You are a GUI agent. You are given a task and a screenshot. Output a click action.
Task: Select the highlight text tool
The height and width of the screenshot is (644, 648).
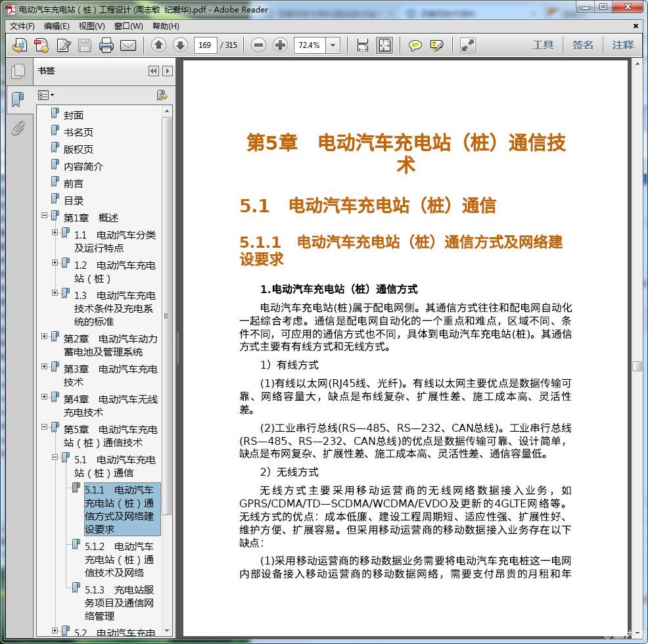[436, 45]
